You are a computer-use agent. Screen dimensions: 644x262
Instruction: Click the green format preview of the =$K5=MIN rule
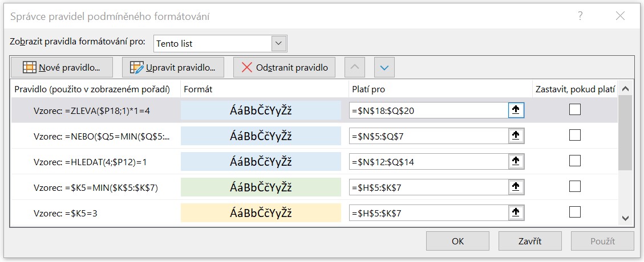261,187
